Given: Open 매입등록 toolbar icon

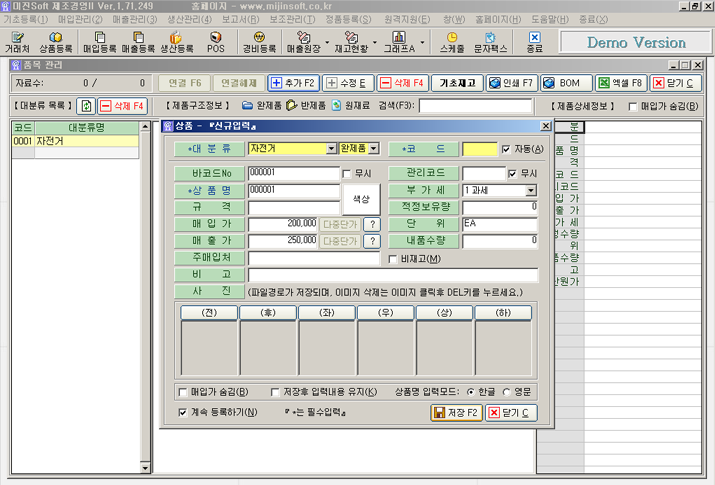Looking at the screenshot, I should 99,42.
